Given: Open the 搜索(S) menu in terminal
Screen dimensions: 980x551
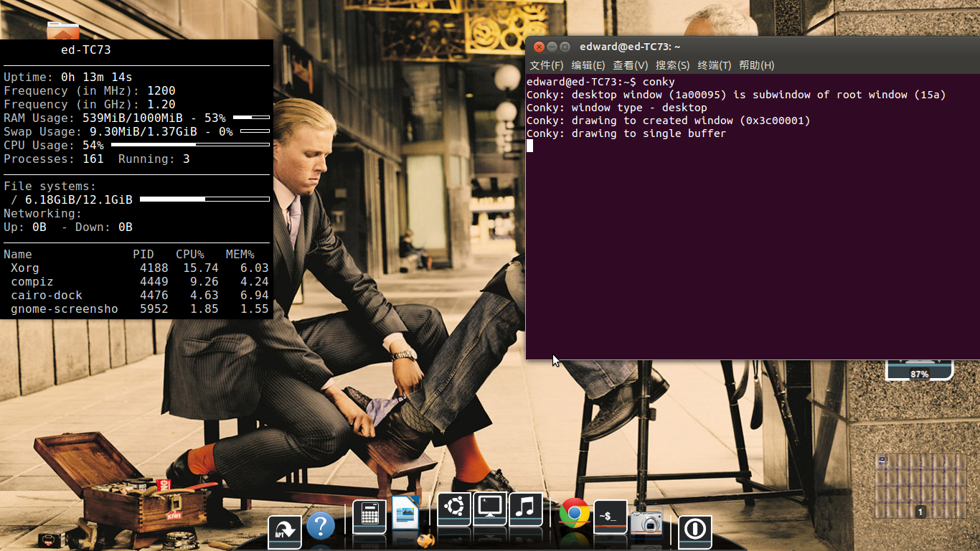Looking at the screenshot, I should pos(673,65).
